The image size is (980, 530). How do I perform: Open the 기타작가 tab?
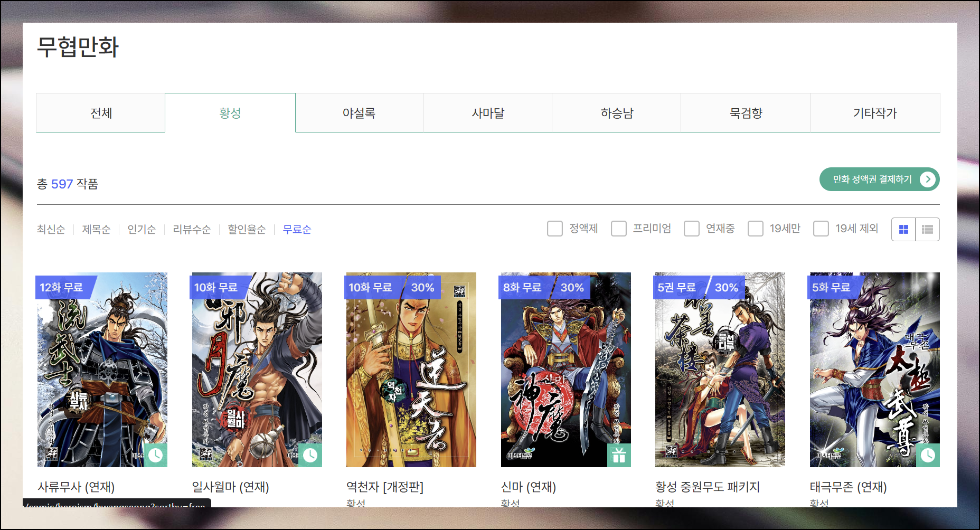click(875, 112)
